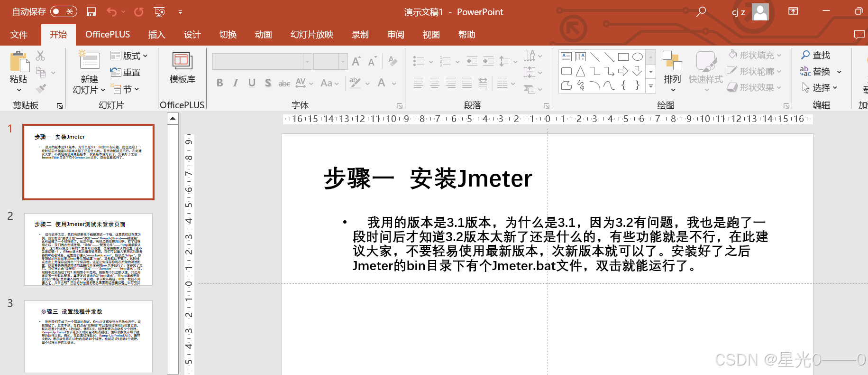Image resolution: width=868 pixels, height=375 pixels.
Task: Click Find (查找) button
Action: [x=816, y=55]
